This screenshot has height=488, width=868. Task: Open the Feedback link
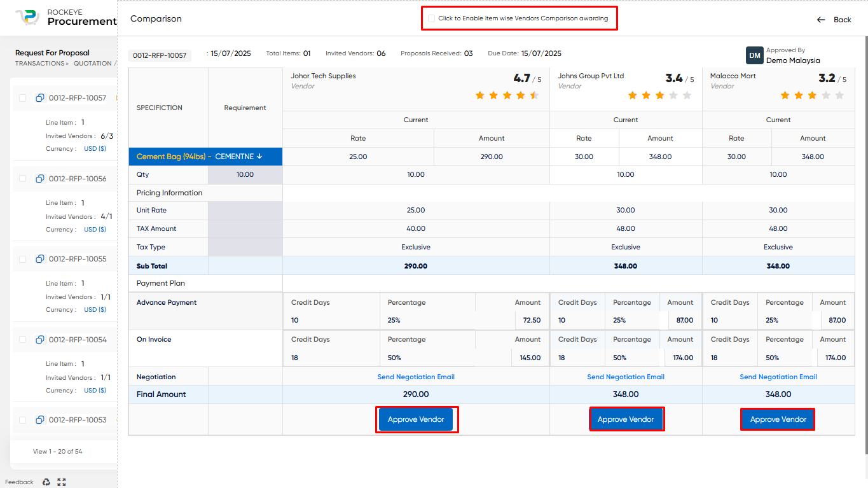19,482
